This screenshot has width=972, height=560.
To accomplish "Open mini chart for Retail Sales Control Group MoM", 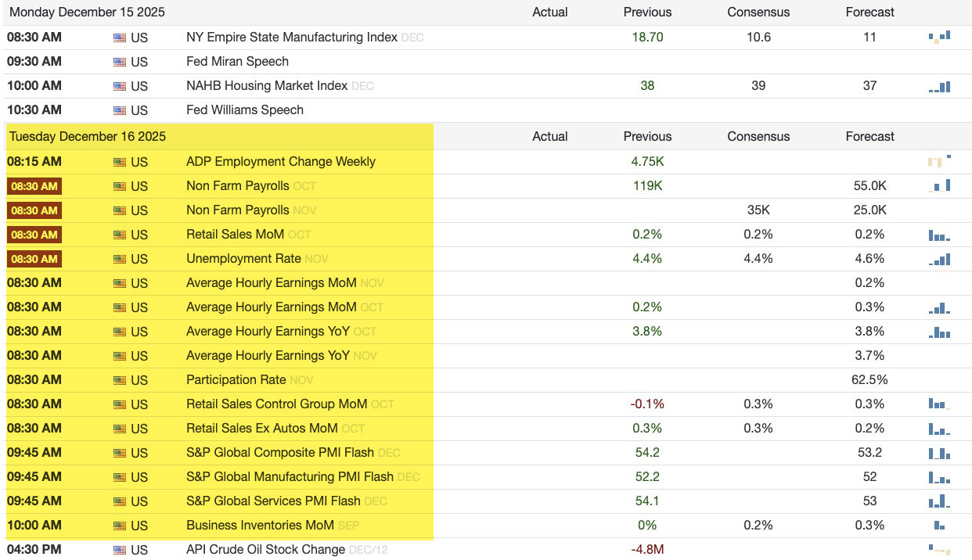I will 939,404.
